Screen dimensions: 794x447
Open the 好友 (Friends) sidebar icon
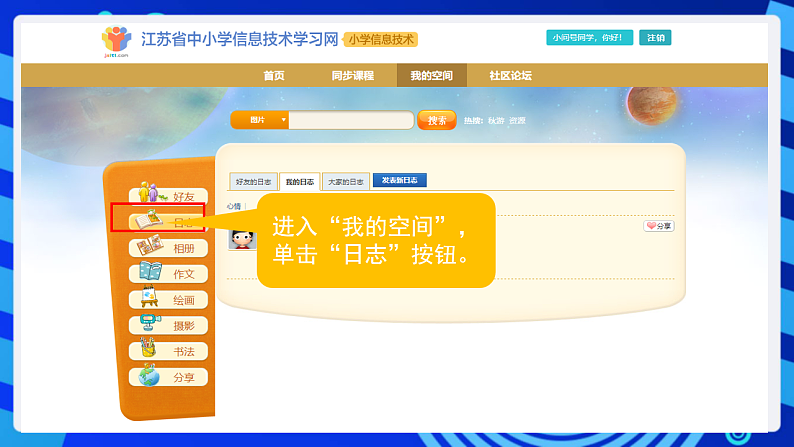click(150, 193)
